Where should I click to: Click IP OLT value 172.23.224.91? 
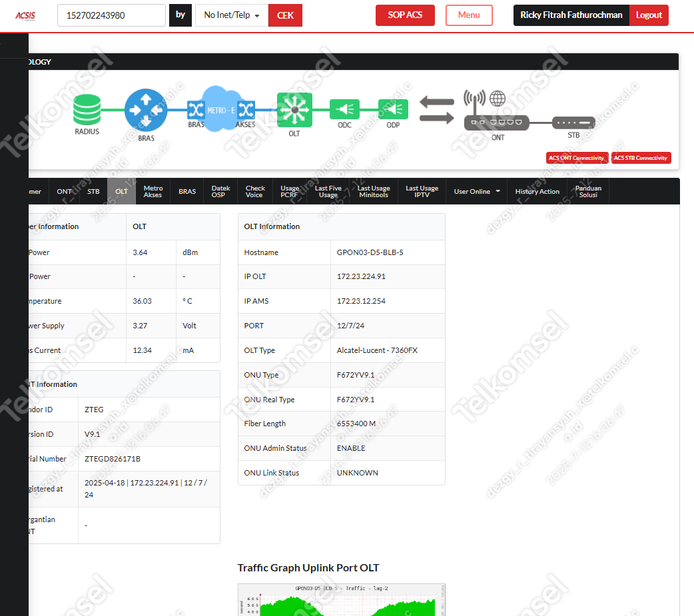click(x=361, y=276)
